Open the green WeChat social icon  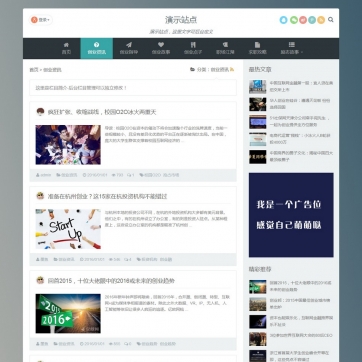tap(294, 20)
